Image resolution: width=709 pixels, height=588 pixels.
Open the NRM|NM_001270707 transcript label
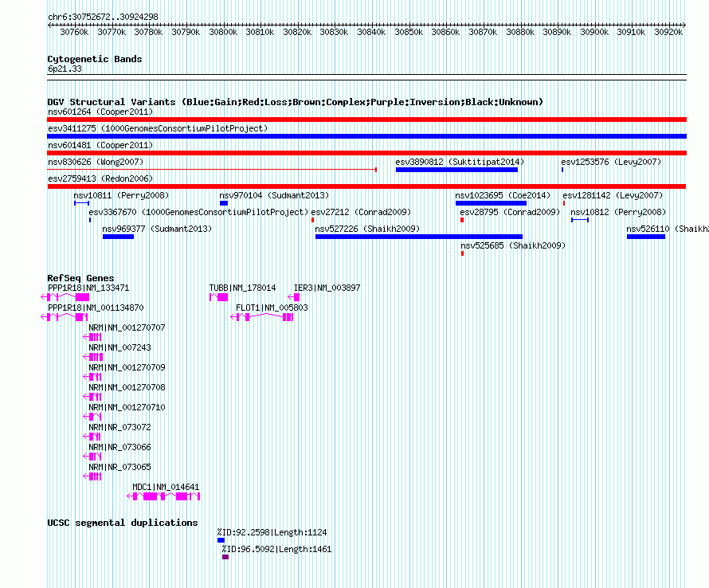[127, 327]
